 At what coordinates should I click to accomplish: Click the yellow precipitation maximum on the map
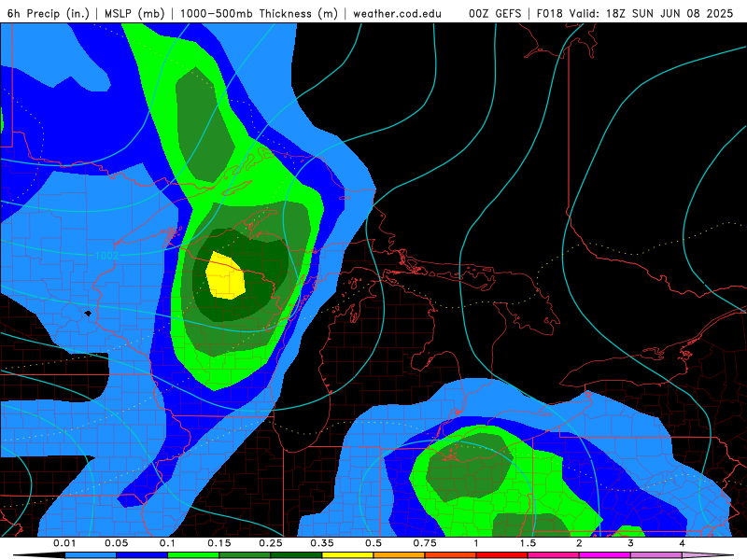[x=225, y=276]
